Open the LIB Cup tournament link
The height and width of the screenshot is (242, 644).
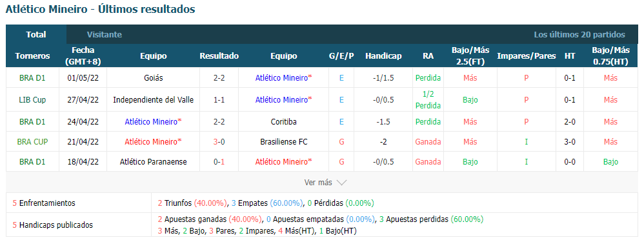[x=32, y=99]
